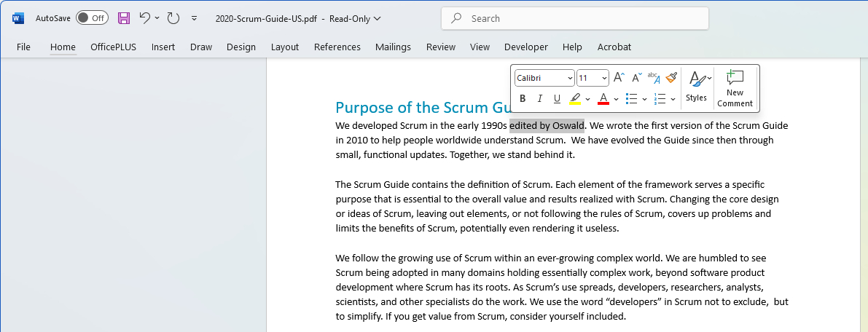Switch to the Home tab
Image resolution: width=868 pixels, height=332 pixels.
(63, 47)
